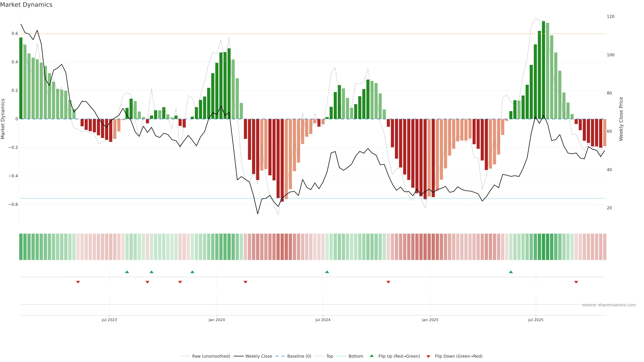Viewport: 644px width, 362px height.
Task: Click the Market Dynamics chart title
Action: [26, 5]
